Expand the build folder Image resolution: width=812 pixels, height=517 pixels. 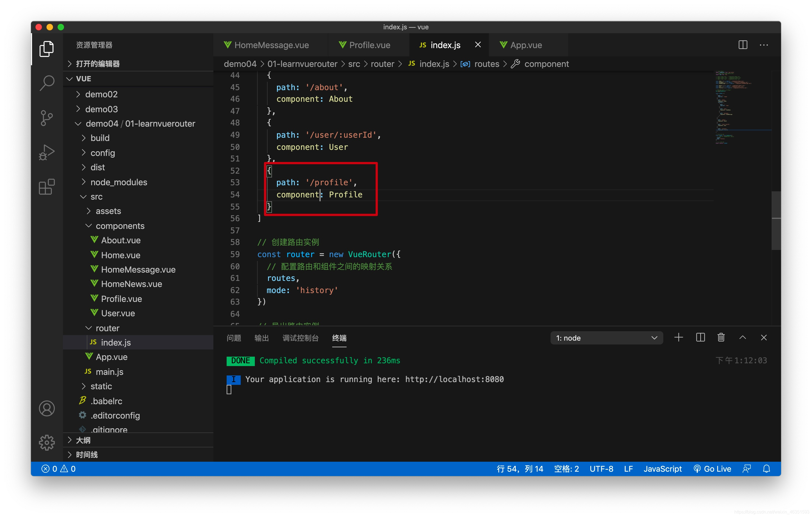[138, 138]
